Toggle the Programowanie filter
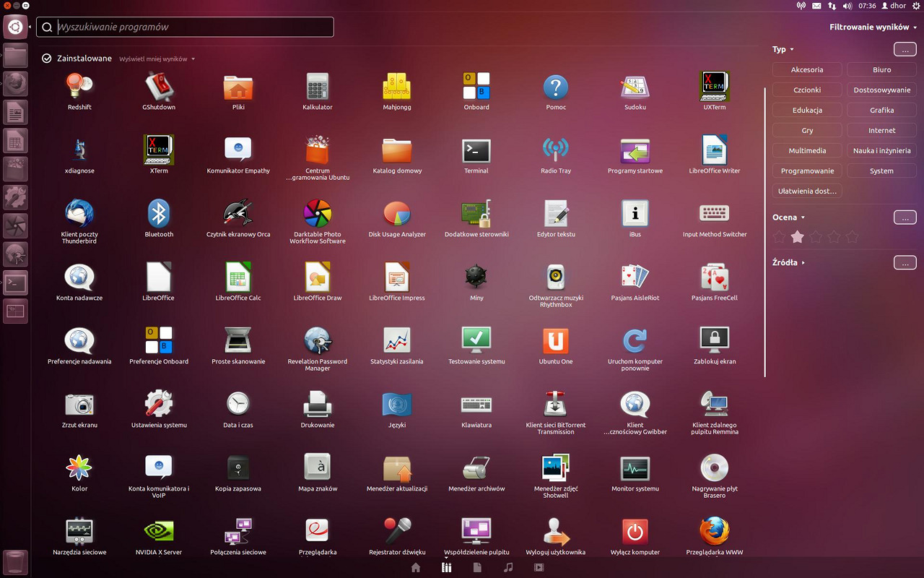This screenshot has width=924, height=578. [807, 171]
